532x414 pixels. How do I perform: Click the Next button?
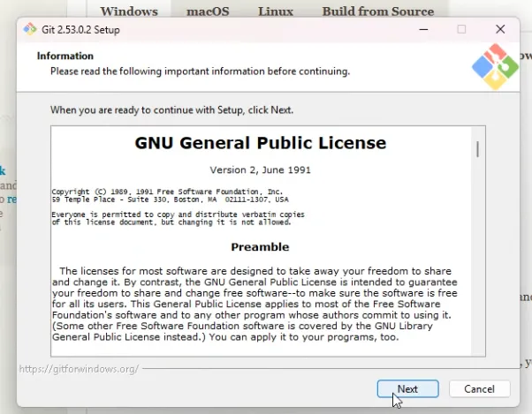407,388
